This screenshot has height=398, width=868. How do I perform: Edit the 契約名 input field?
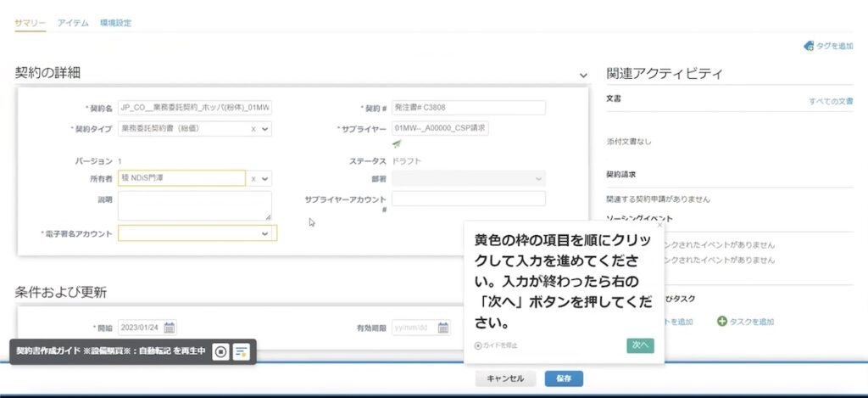pyautogui.click(x=195, y=108)
